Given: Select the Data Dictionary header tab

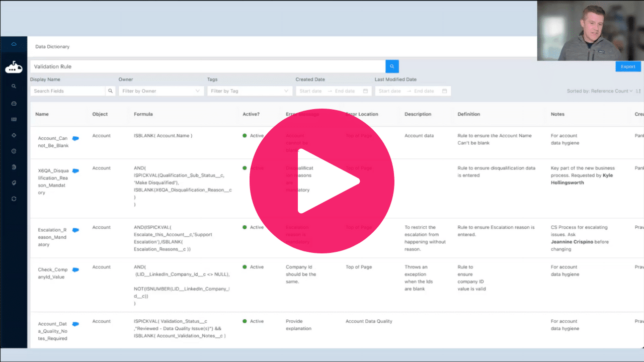Looking at the screenshot, I should click(52, 47).
